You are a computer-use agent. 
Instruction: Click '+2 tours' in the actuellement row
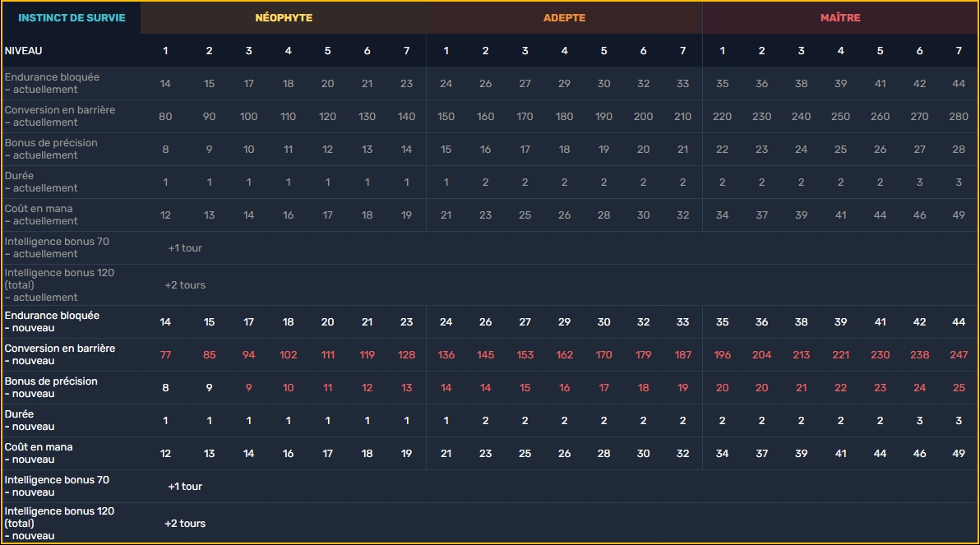pyautogui.click(x=185, y=285)
